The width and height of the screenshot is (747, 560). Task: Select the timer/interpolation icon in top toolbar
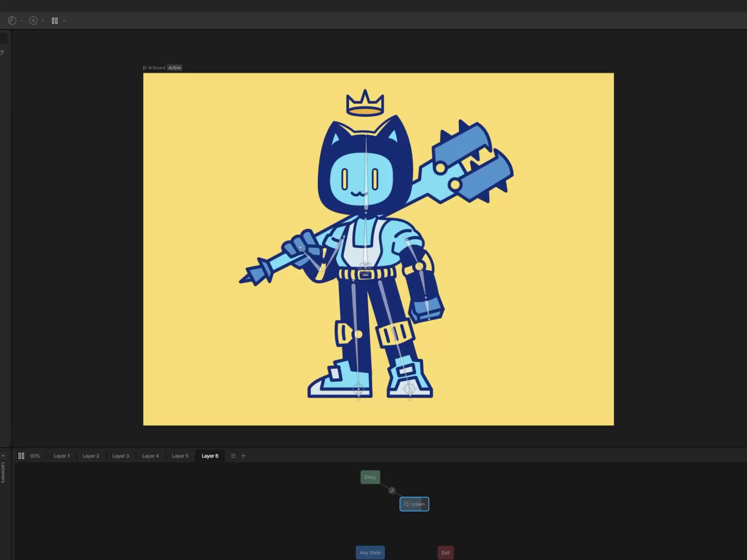(11, 21)
